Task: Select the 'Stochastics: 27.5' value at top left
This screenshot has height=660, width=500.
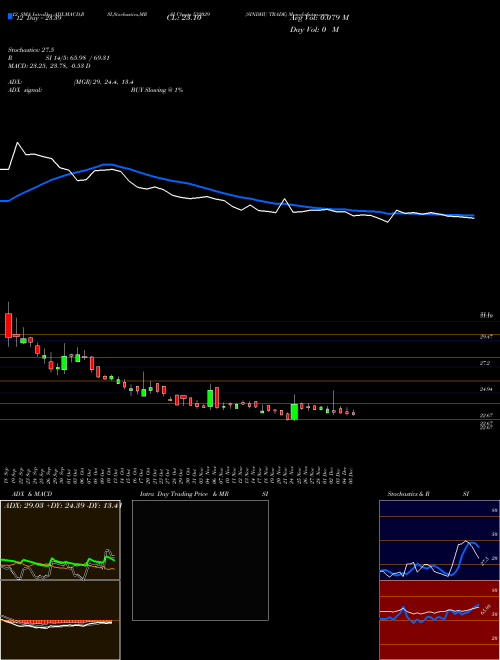Action: [x=31, y=50]
